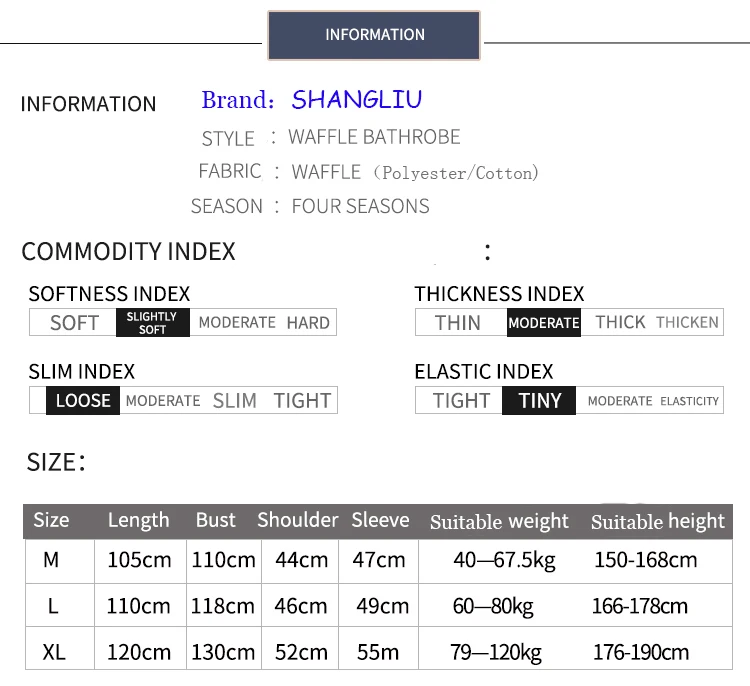The image size is (750, 686).
Task: Click the SHANGLIU brand name
Action: point(357,99)
